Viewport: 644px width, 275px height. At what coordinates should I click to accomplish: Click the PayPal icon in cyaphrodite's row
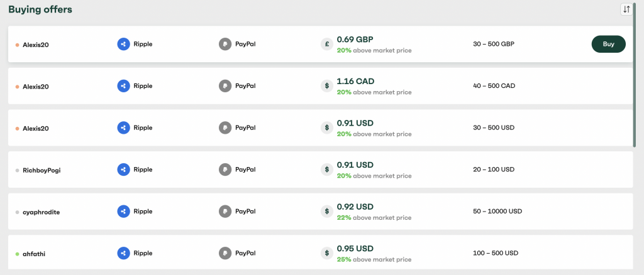[225, 212]
